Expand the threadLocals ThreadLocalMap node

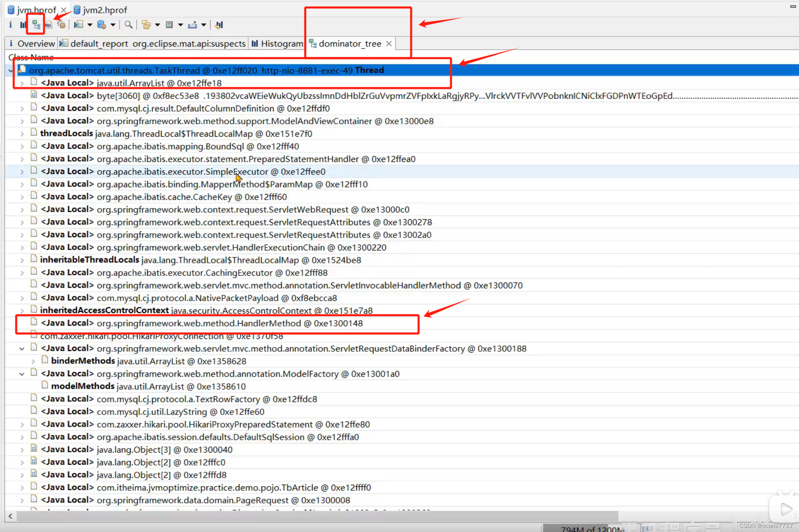click(22, 134)
